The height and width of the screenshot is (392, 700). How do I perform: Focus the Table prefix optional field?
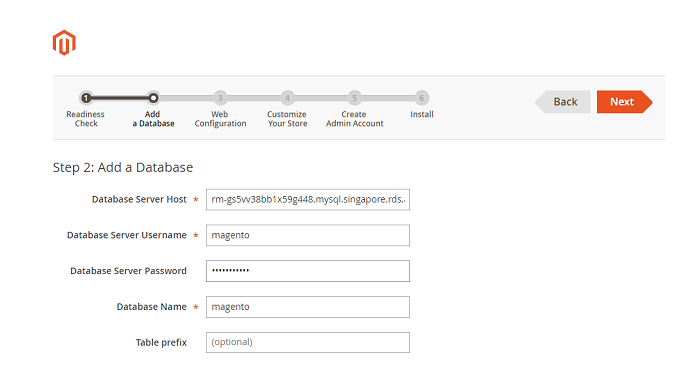[x=308, y=342]
